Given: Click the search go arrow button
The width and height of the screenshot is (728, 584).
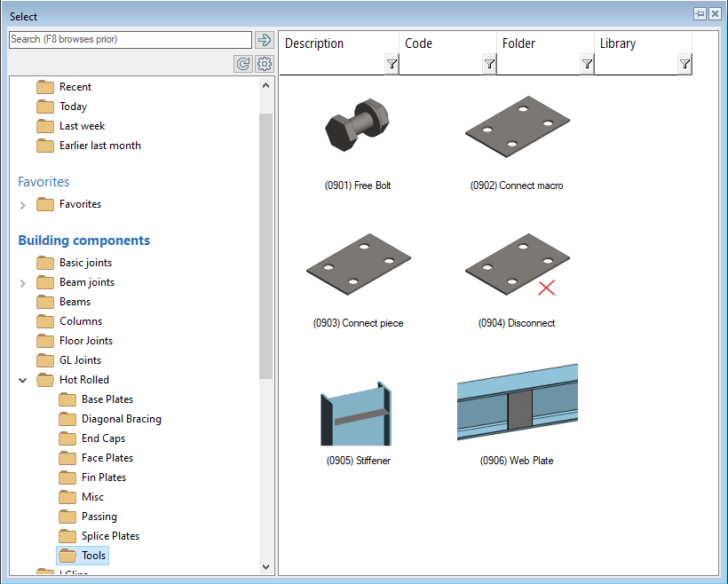Looking at the screenshot, I should pos(264,40).
